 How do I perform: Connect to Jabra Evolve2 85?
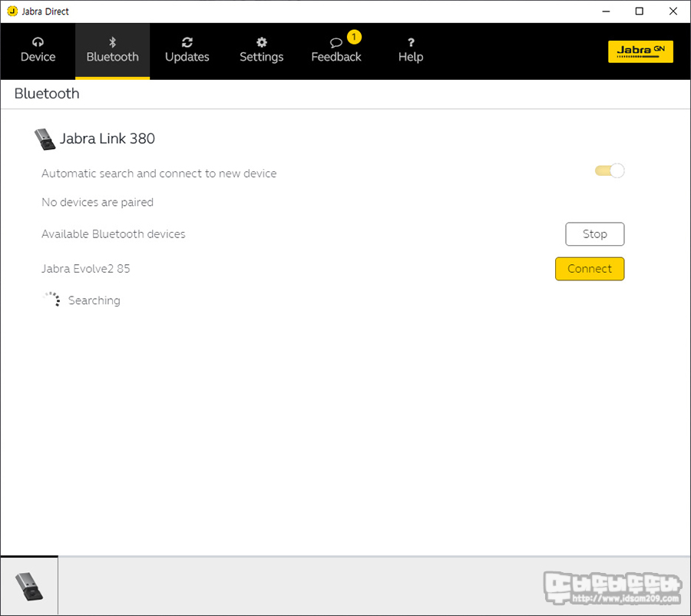[x=590, y=269]
